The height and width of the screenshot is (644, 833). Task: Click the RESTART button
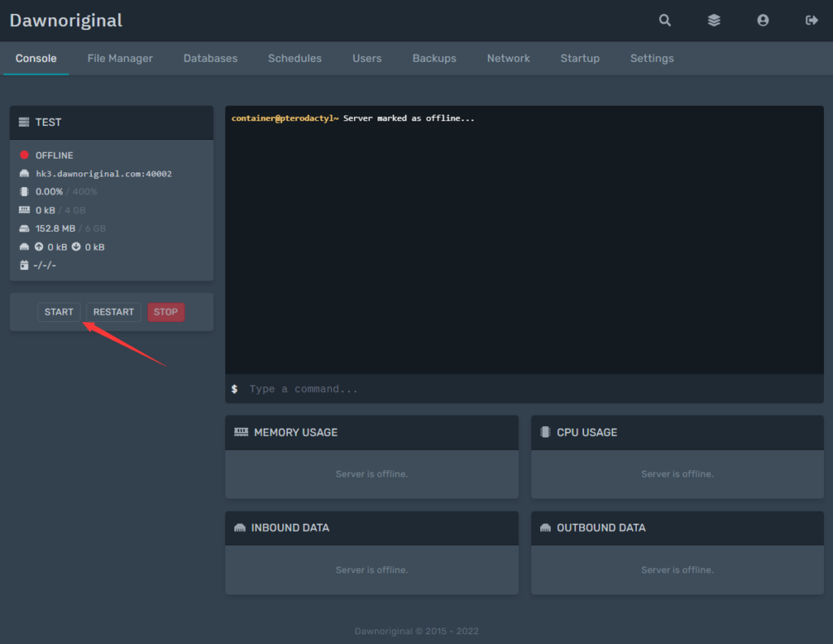pyautogui.click(x=114, y=312)
